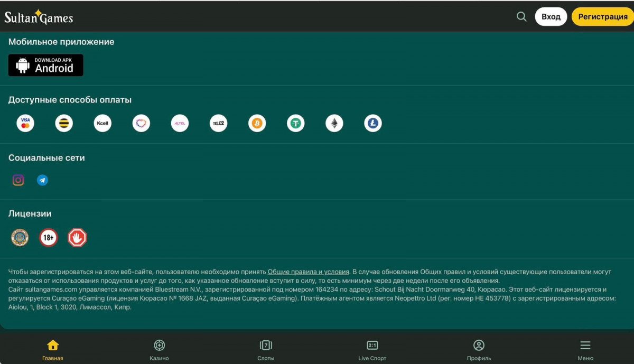Select the Altel payment icon

[x=180, y=124]
